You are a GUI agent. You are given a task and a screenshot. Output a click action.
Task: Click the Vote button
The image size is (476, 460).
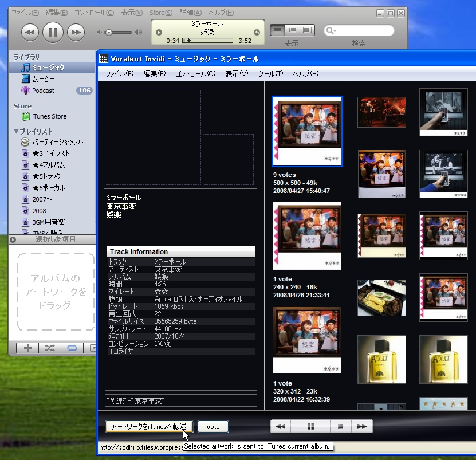coord(213,427)
